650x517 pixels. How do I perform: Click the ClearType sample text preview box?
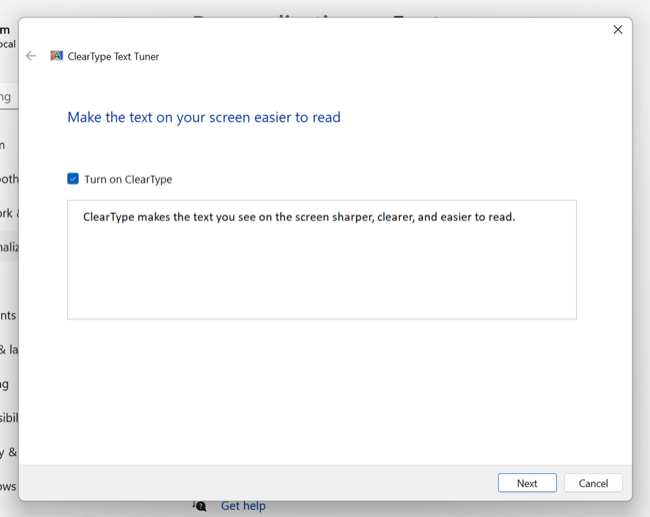(321, 259)
